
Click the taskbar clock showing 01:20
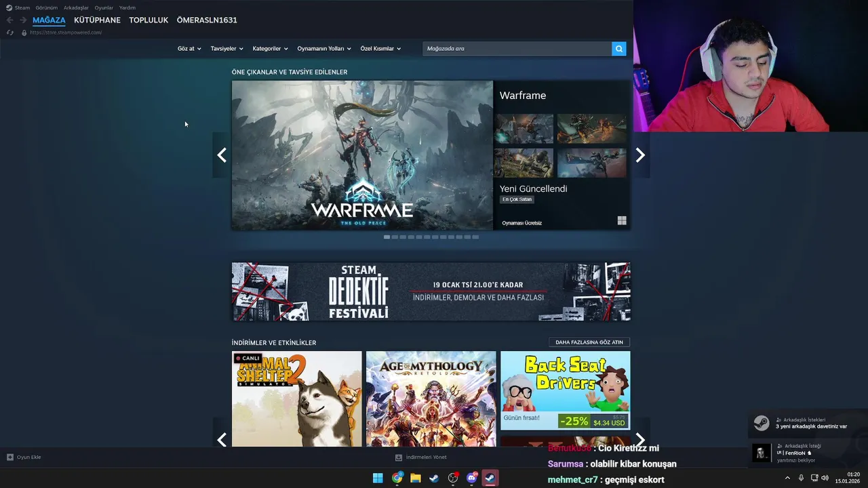pos(848,478)
